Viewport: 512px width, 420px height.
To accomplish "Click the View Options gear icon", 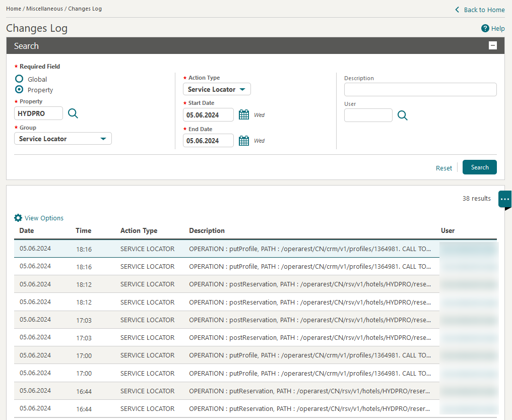I will click(x=18, y=218).
